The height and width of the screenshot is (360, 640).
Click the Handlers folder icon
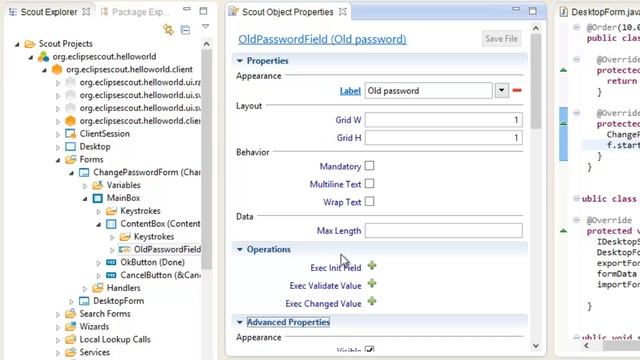point(98,288)
